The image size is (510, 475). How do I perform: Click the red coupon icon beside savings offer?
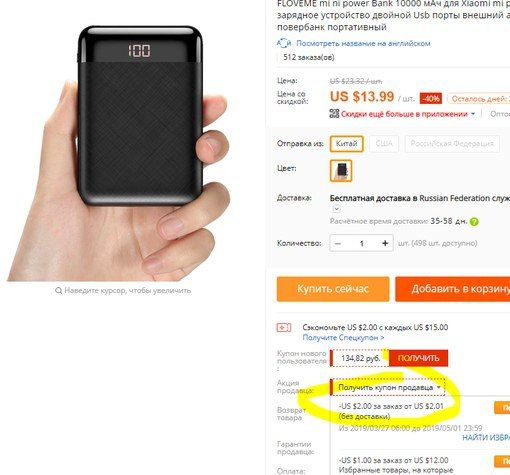pos(284,328)
